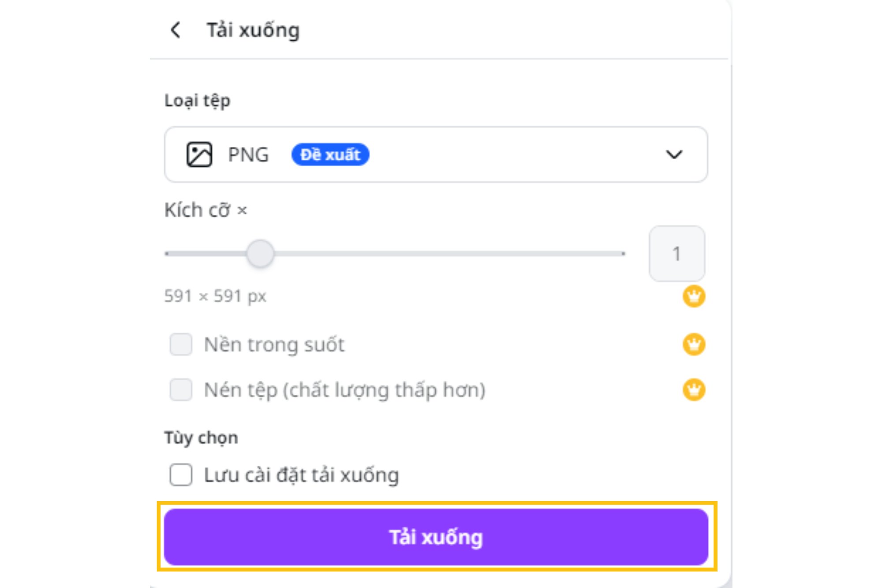Click the size multiplier input showing 1
The height and width of the screenshot is (588, 882).
(x=676, y=254)
